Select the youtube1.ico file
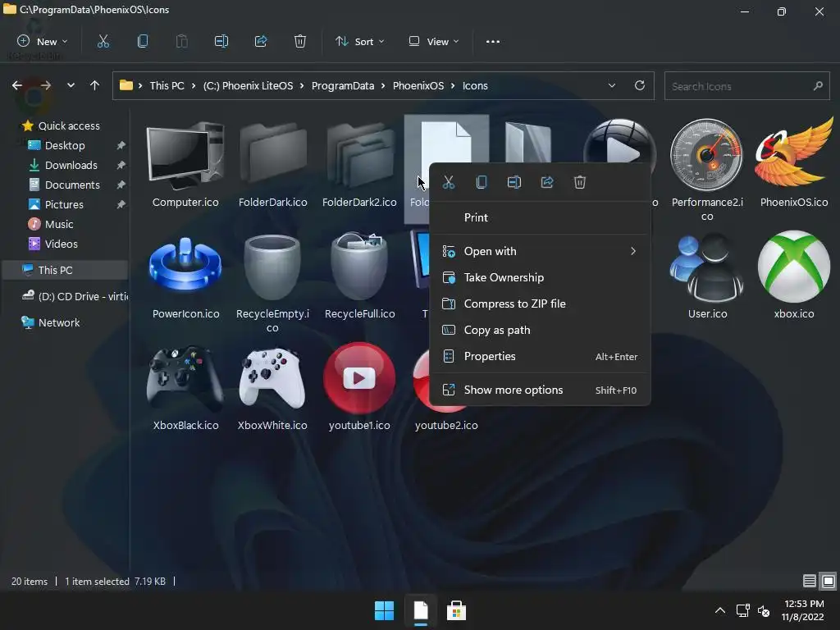Viewport: 840px width, 630px height. (359, 388)
